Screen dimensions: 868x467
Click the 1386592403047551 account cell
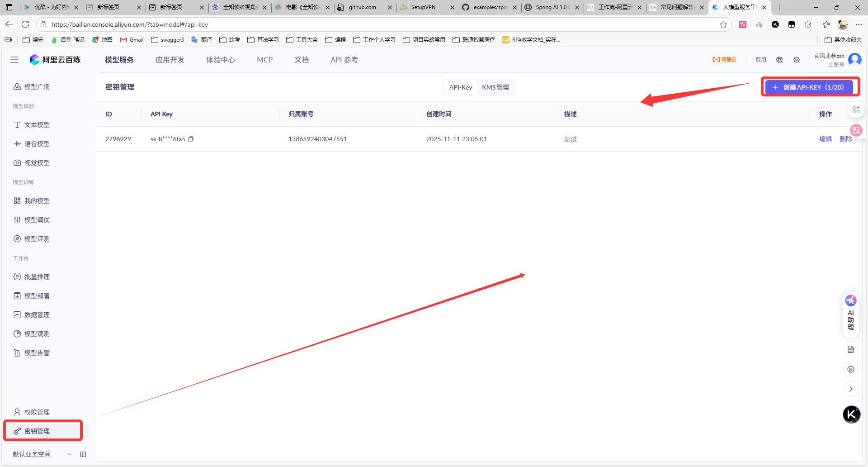pos(318,139)
